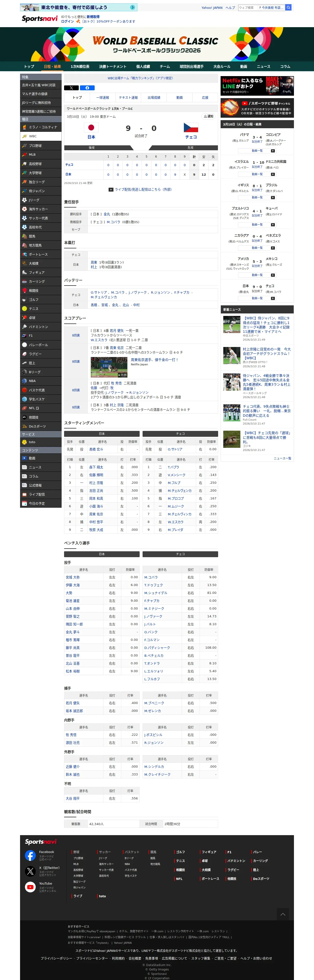Click Sportsnavi logo in header
314x980 pixels.
coord(40,19)
